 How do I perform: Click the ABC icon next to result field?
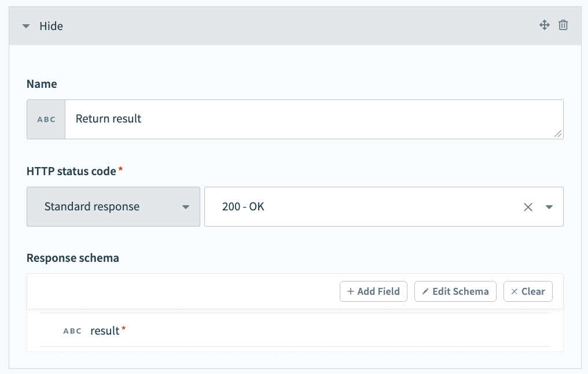pyautogui.click(x=72, y=331)
